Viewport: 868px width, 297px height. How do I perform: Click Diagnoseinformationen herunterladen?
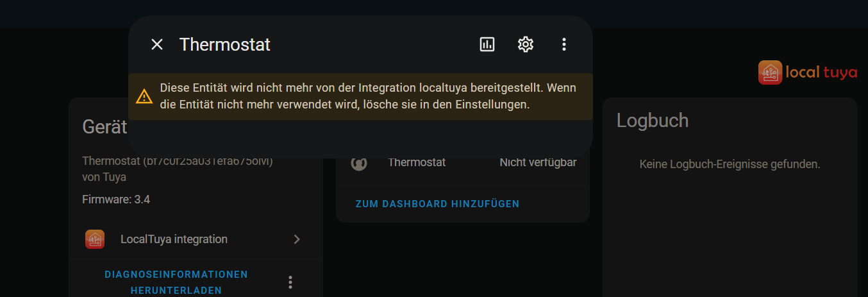click(176, 282)
